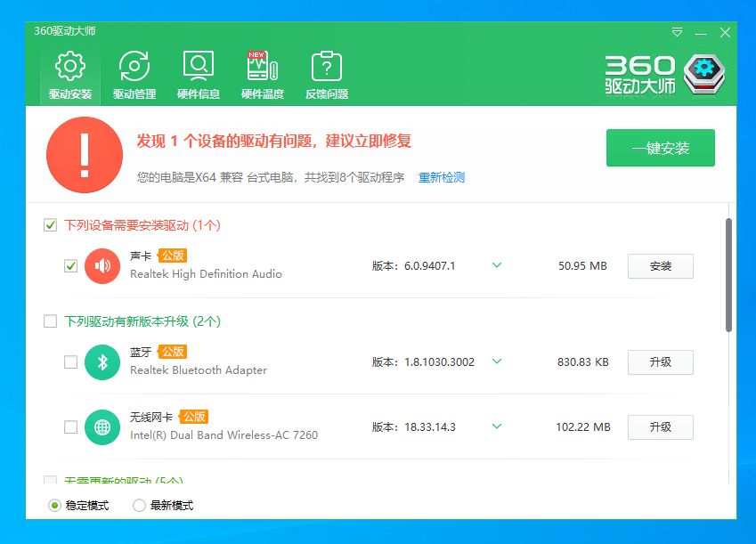Click 安装 for the sound card driver

click(661, 266)
